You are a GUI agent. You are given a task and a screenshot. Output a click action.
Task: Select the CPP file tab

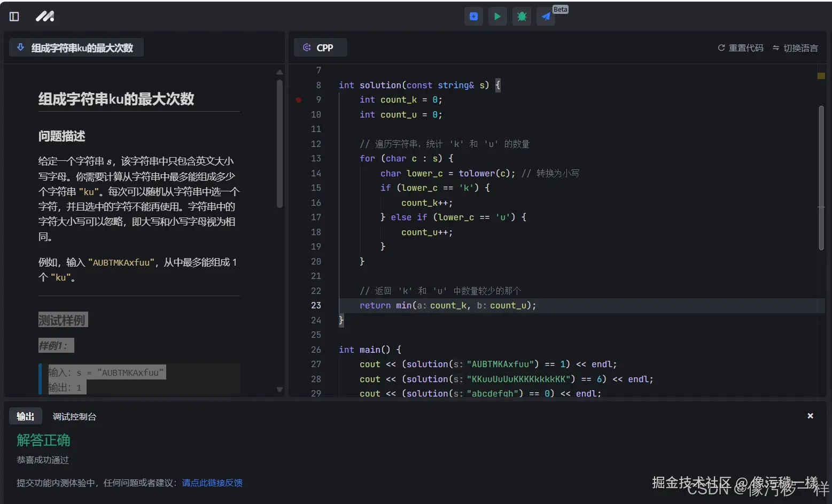pos(320,48)
